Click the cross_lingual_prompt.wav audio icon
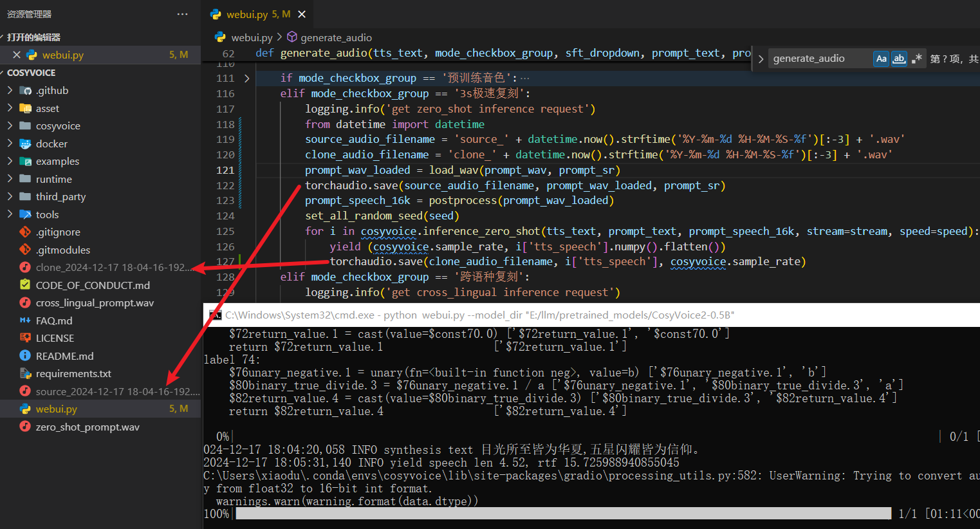Image resolution: width=980 pixels, height=529 pixels. point(25,302)
